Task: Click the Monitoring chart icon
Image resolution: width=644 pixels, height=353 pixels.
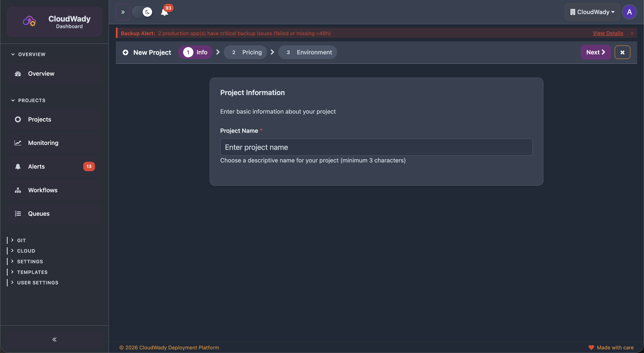Action: 18,143
